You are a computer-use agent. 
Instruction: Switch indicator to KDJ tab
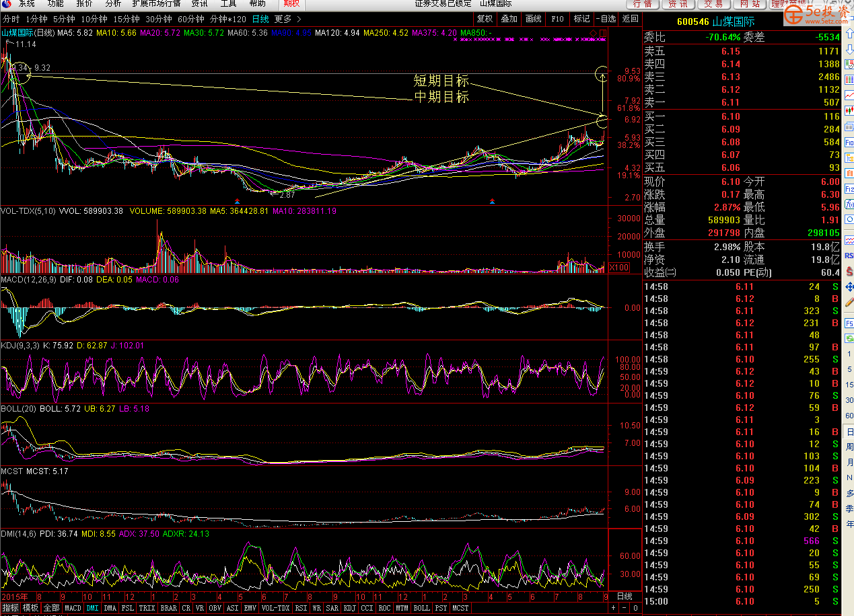click(349, 608)
